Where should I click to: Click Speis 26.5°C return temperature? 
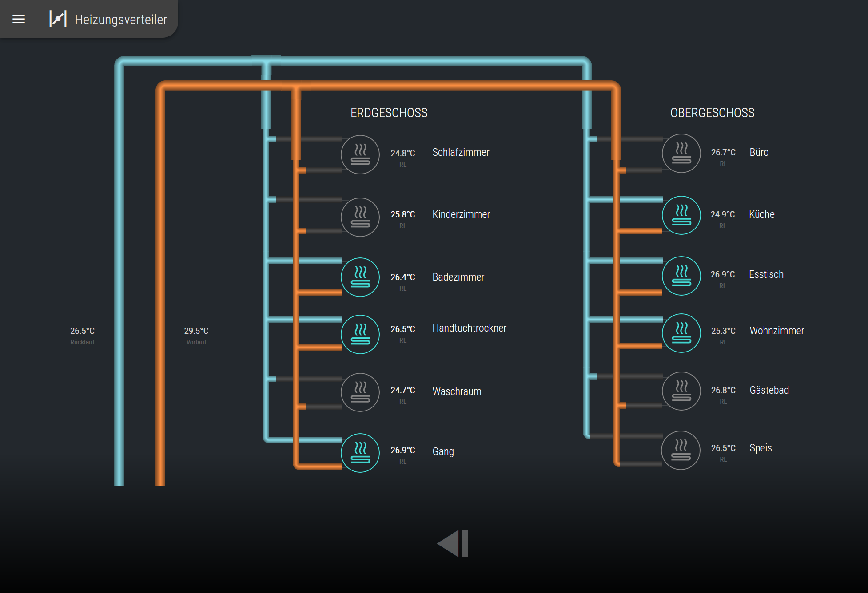[x=723, y=448]
